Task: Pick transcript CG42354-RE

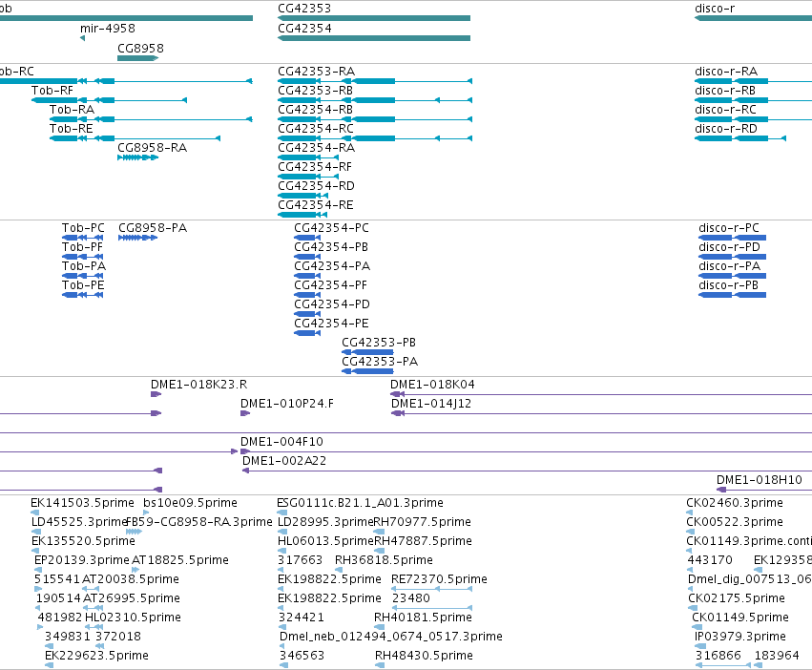Action: (302, 215)
